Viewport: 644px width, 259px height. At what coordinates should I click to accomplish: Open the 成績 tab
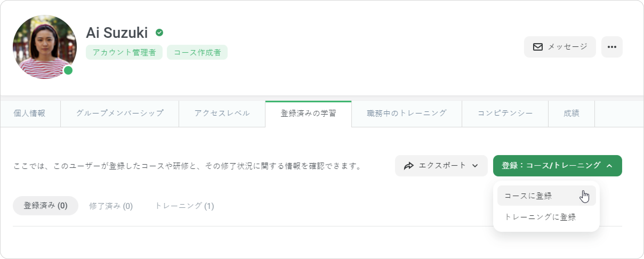point(571,114)
